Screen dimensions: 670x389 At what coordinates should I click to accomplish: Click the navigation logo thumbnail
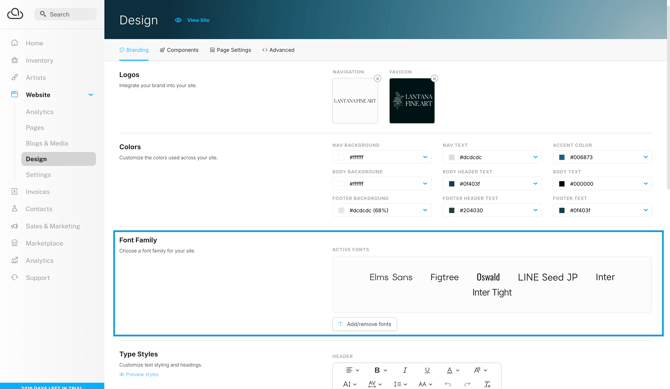click(x=355, y=101)
